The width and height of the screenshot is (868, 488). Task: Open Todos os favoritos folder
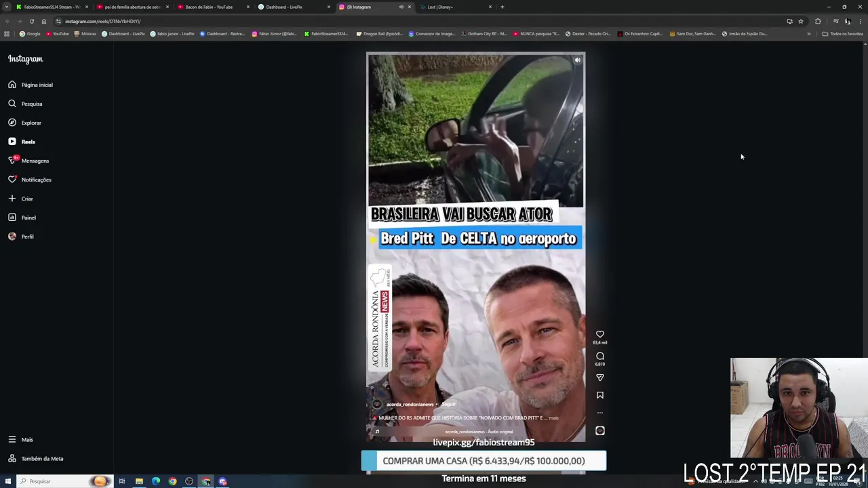[x=842, y=34]
